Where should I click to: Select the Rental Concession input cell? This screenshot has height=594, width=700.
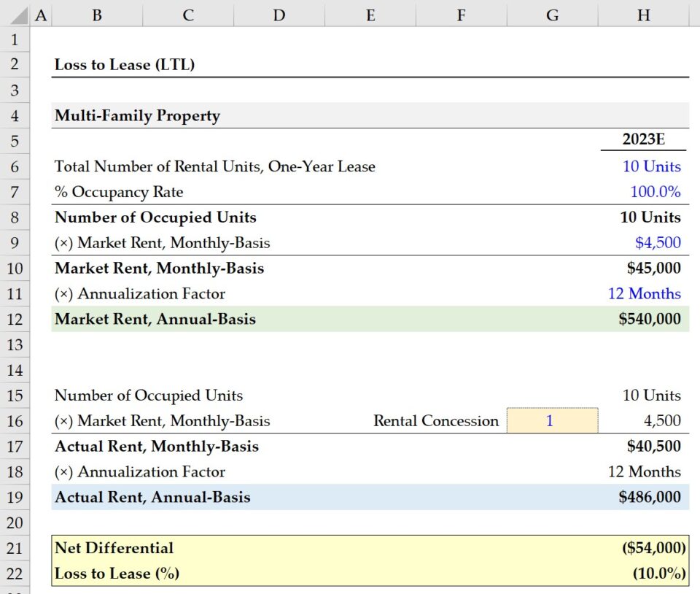coord(553,421)
